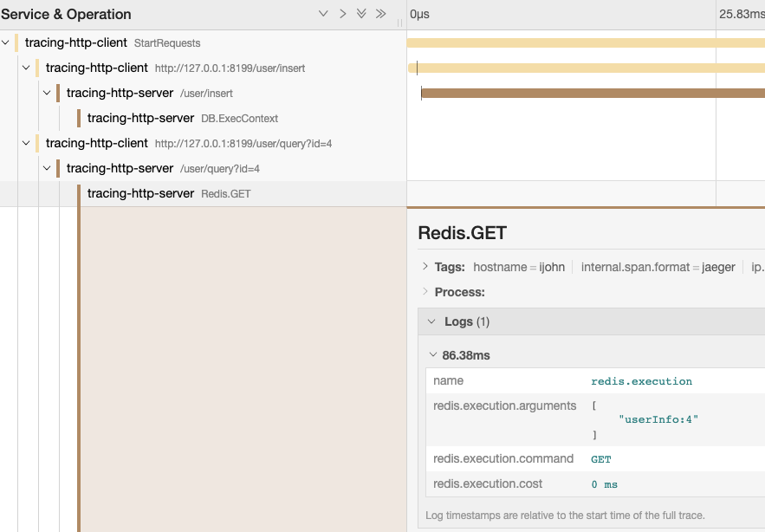Collapse the Logs (1) section

tap(431, 321)
